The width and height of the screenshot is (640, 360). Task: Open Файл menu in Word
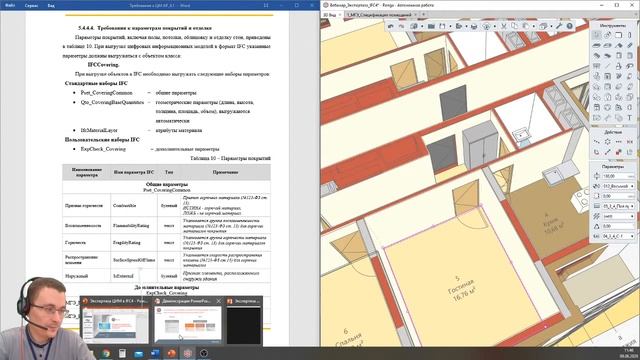click(10, 6)
